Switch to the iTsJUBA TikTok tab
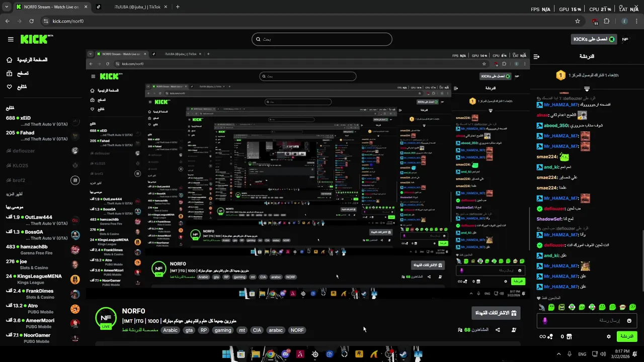Image resolution: width=644 pixels, height=362 pixels. [132, 7]
